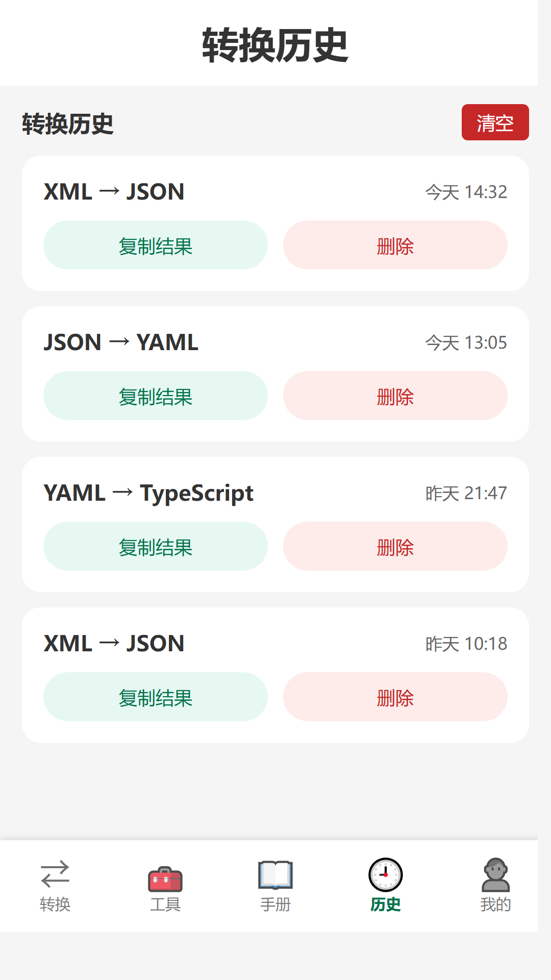Tap the 今天 14:32 timestamp
The width and height of the screenshot is (551, 980).
(x=466, y=192)
